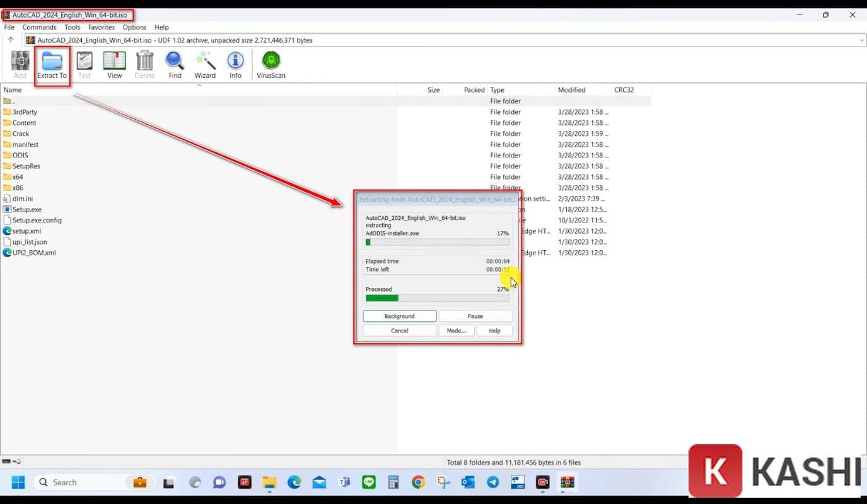Viewport: 867px width, 504px height.
Task: Select the Crack folder
Action: (21, 134)
